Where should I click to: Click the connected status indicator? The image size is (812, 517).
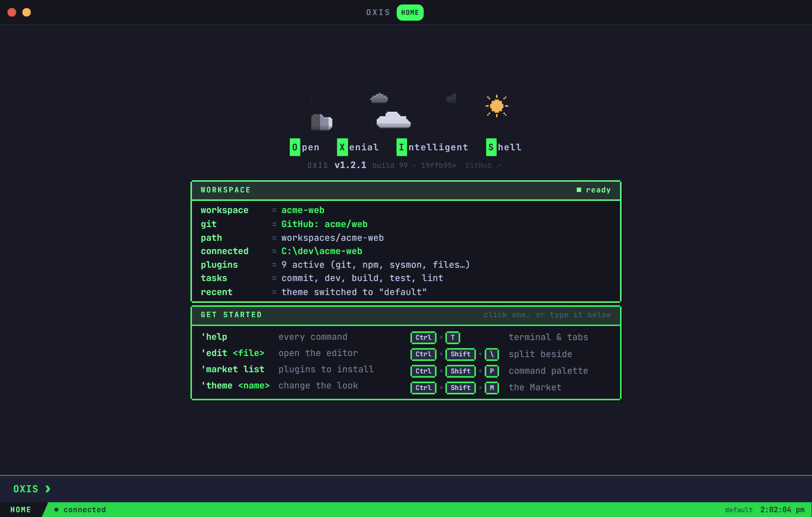80,510
